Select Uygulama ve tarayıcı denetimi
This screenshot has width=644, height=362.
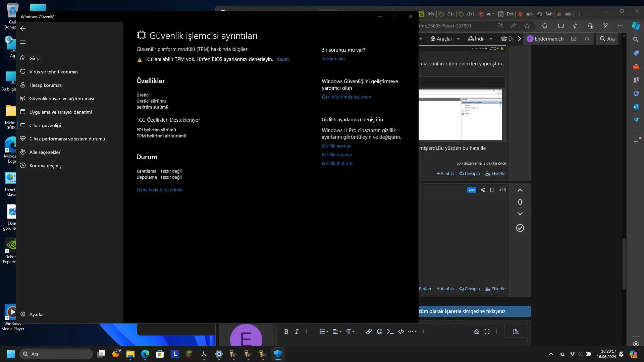point(70,112)
